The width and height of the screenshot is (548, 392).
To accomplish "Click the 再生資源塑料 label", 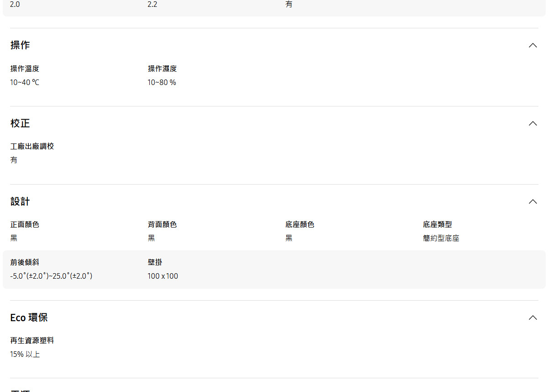I will point(32,340).
